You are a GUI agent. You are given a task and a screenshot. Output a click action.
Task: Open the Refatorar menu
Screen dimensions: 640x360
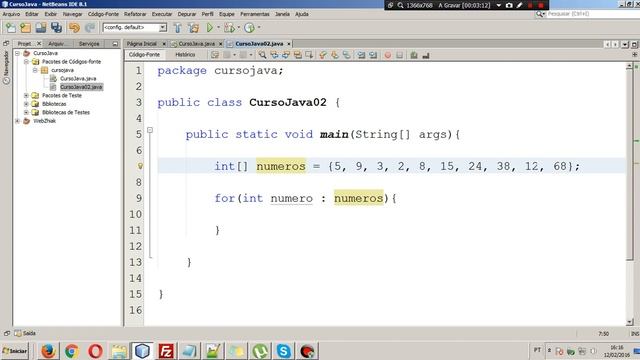pos(135,14)
